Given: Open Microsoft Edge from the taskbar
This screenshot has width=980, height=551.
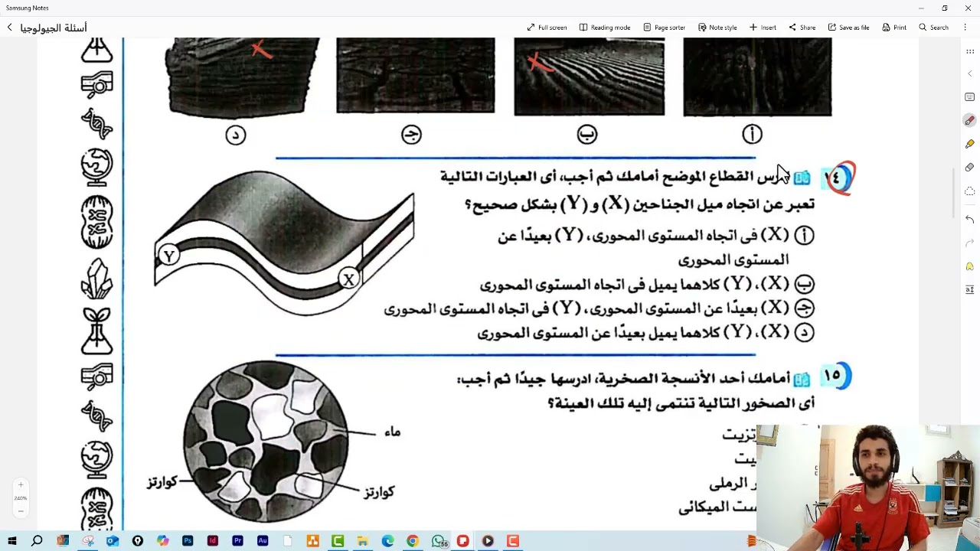Looking at the screenshot, I should click(x=387, y=541).
